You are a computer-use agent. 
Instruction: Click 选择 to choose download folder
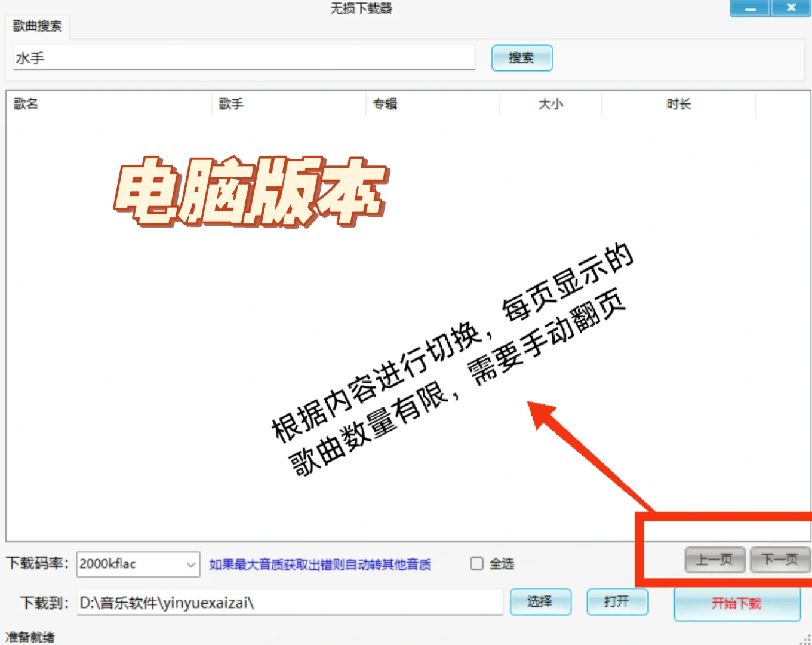[540, 602]
